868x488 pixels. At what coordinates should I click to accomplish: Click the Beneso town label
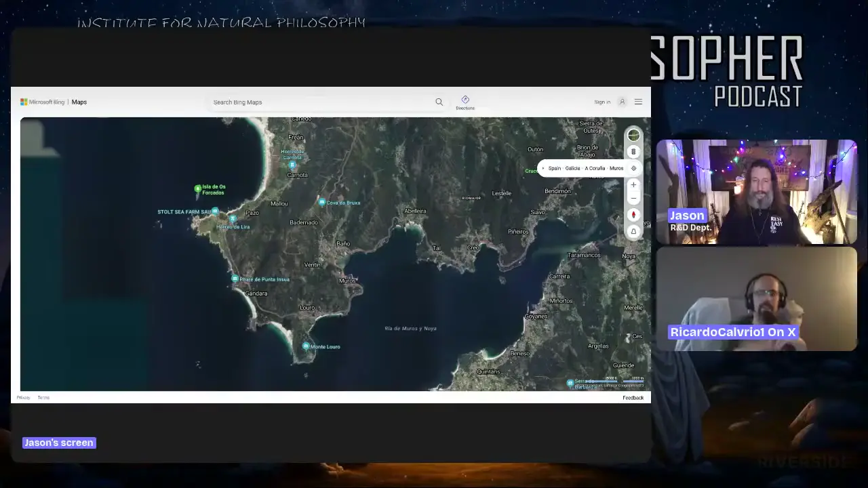tap(520, 353)
